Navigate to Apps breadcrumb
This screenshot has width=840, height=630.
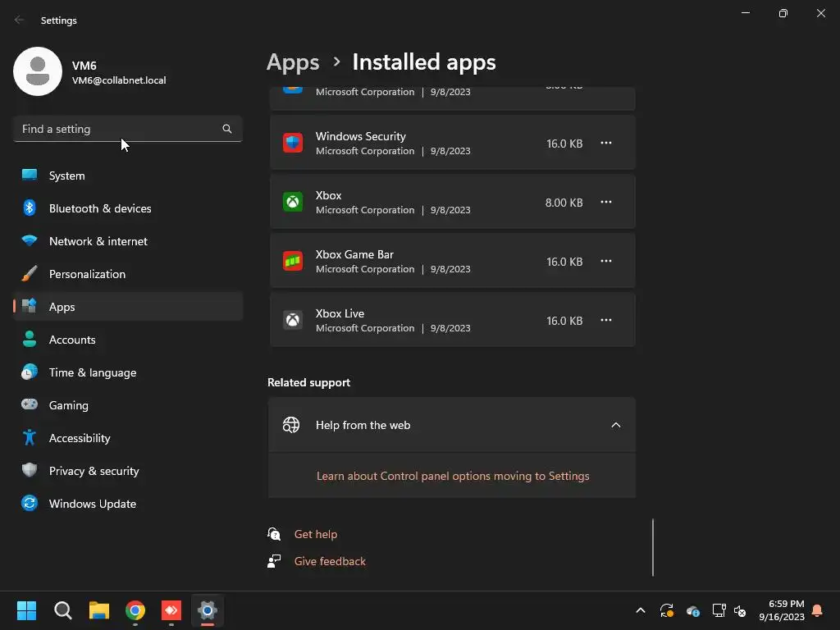(x=293, y=62)
